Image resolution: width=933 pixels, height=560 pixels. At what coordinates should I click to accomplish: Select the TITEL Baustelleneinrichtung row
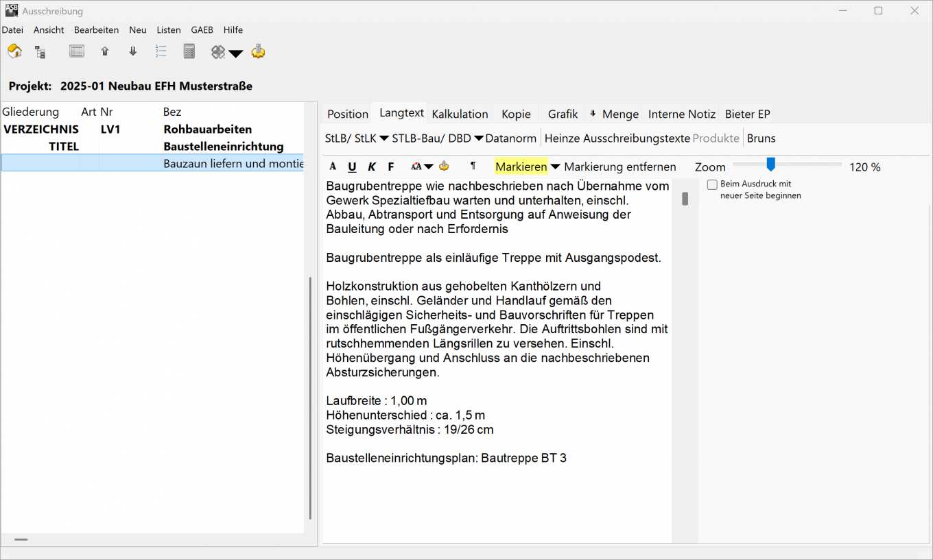click(x=152, y=146)
